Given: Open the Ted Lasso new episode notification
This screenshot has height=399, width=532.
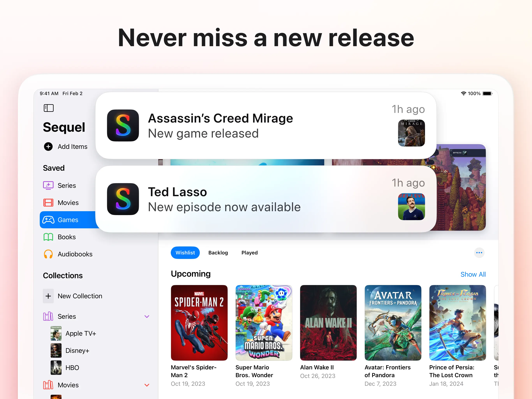Looking at the screenshot, I should (x=266, y=199).
